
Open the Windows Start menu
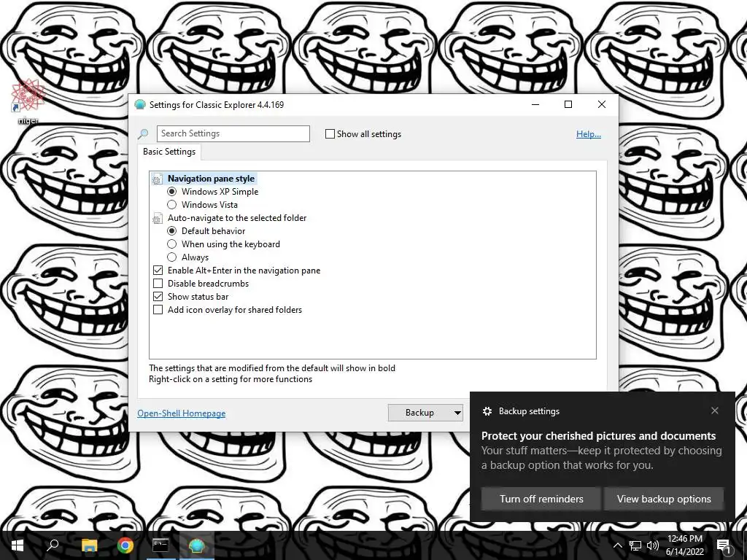pos(18,545)
